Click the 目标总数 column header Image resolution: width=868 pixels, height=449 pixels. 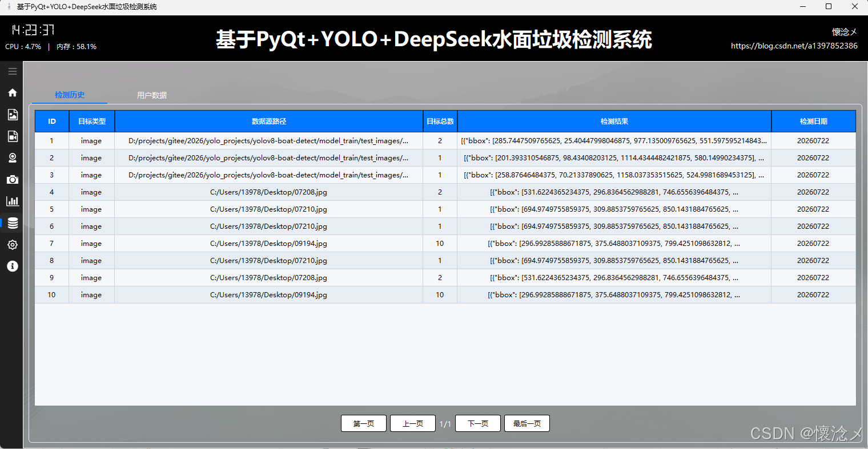[440, 122]
